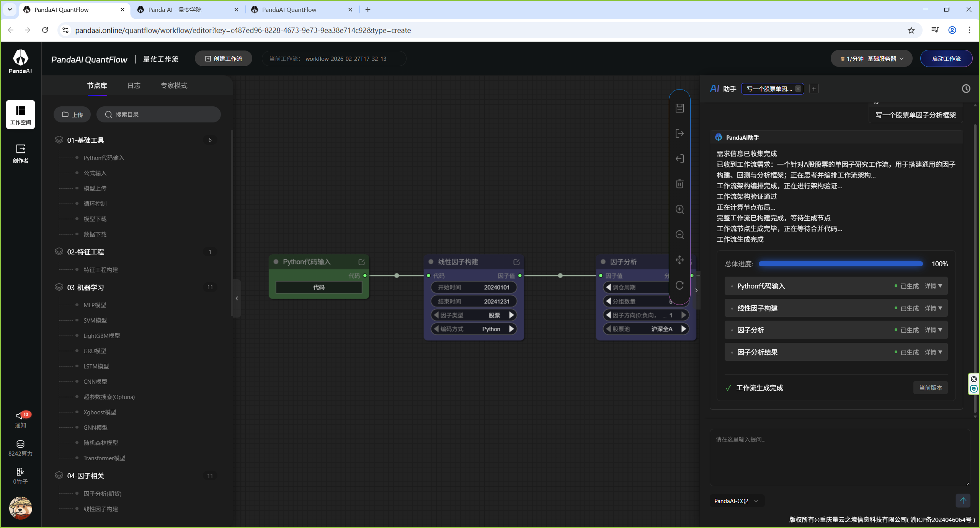
Task: Click the 总体进度 progress bar
Action: pyautogui.click(x=841, y=264)
